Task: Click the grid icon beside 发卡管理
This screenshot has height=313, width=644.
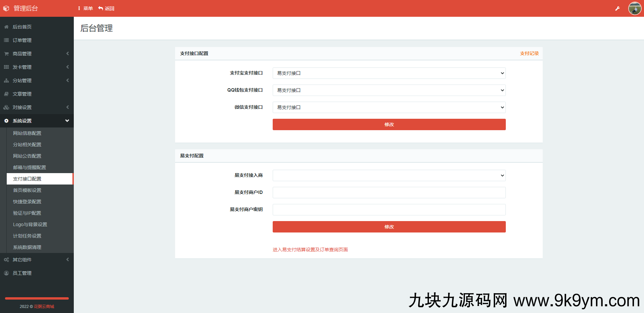Action: click(x=6, y=67)
